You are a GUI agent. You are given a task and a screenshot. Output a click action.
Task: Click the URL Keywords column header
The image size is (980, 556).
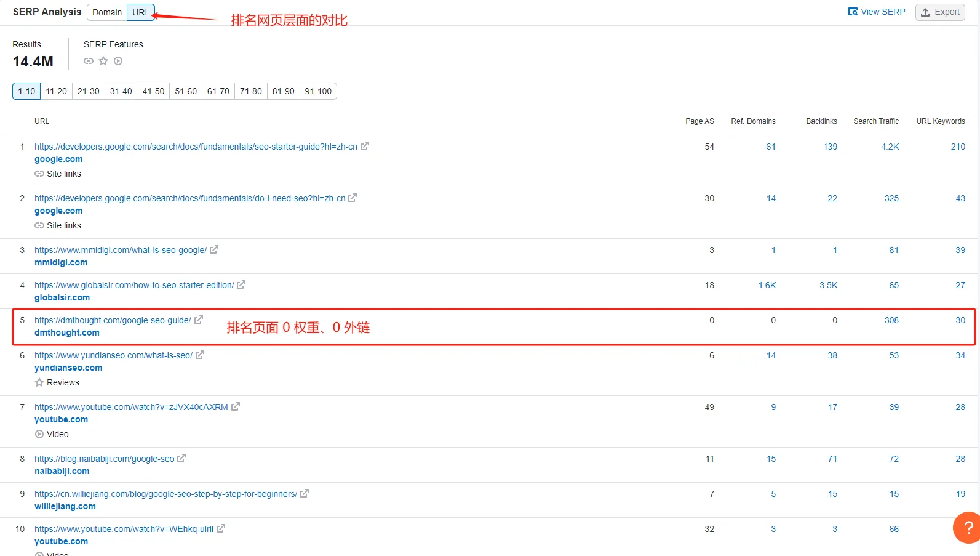[x=941, y=121]
